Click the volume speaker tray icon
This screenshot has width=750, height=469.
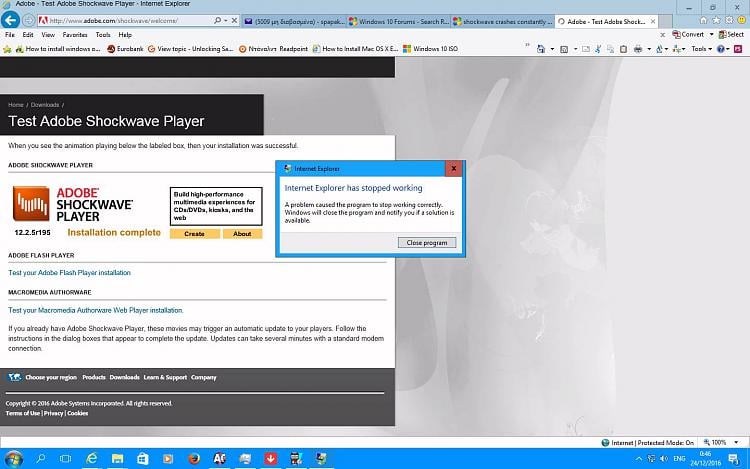click(x=663, y=458)
